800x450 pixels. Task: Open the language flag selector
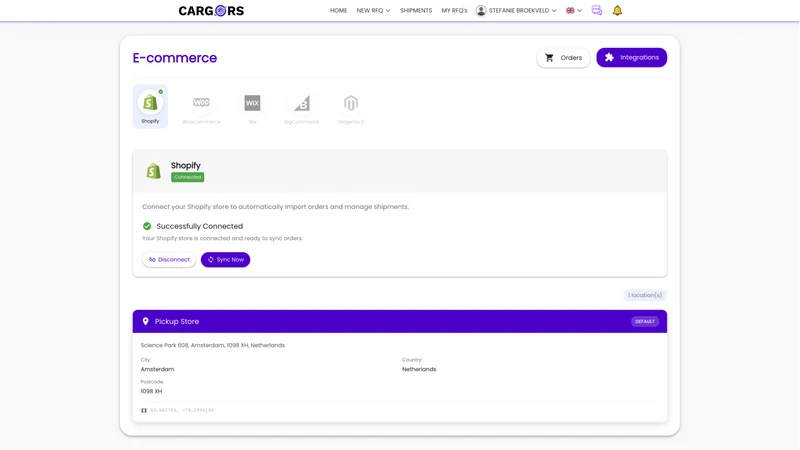(573, 10)
